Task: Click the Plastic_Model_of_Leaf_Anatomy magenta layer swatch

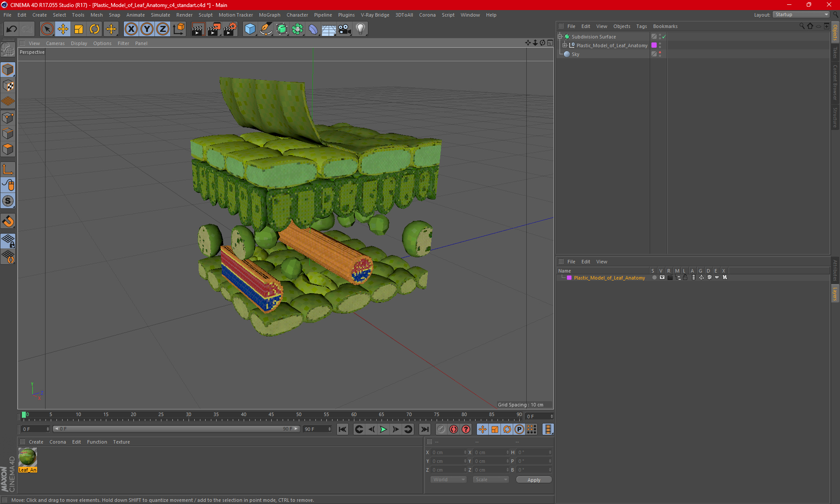Action: [x=654, y=45]
